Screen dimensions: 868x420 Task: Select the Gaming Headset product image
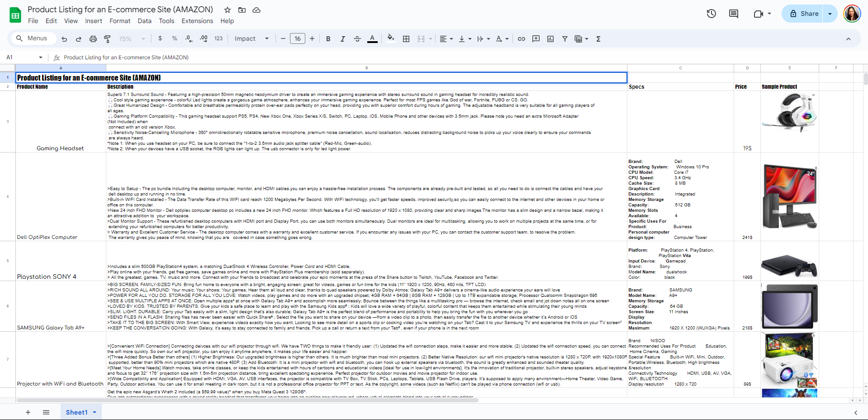790,113
